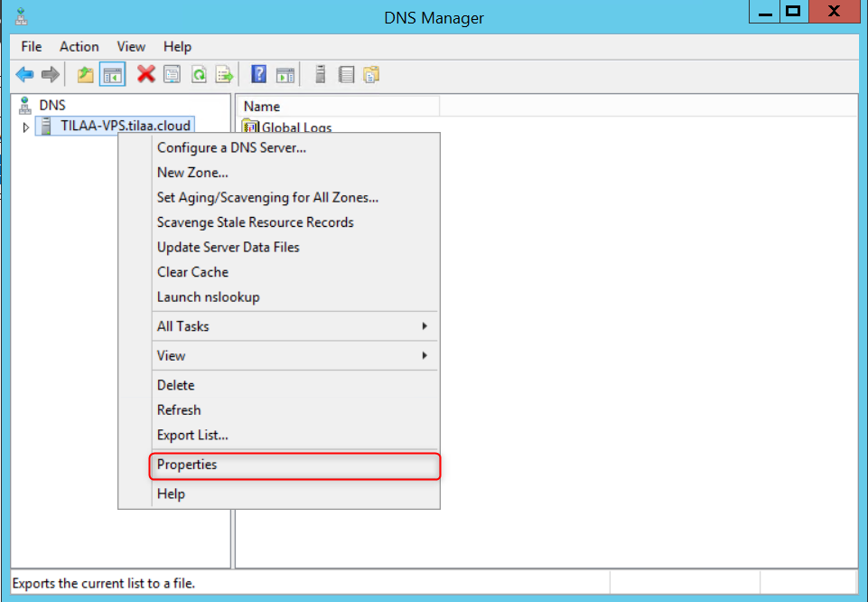The image size is (868, 602).
Task: Choose Set Aging/Scavenging for All Zones…
Action: pyautogui.click(x=295, y=198)
